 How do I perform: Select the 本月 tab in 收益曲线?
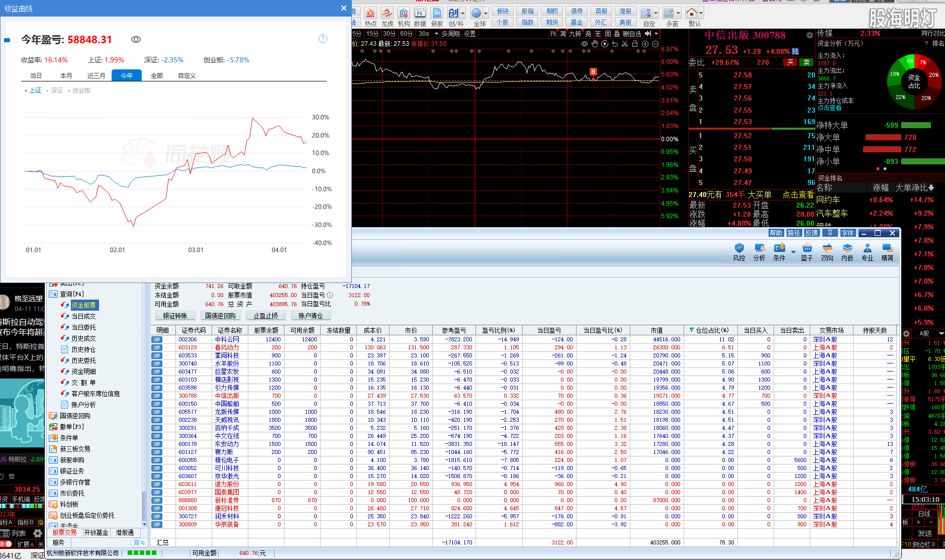66,75
